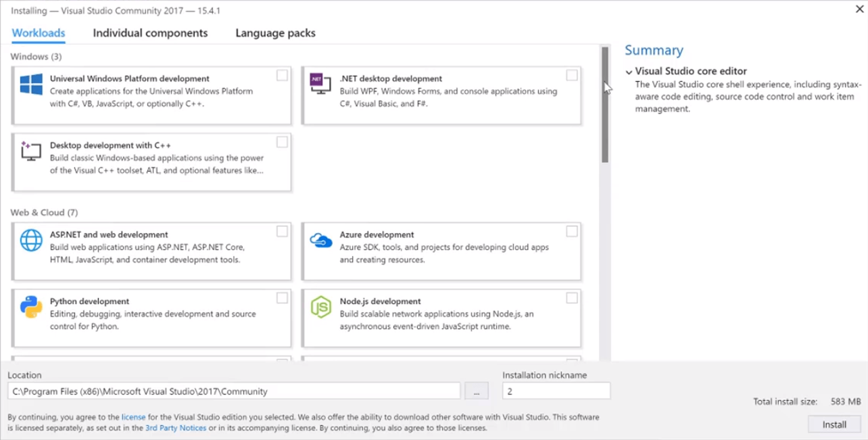Switch to the Workloads tab
Viewport: 868px width, 440px height.
pyautogui.click(x=39, y=33)
